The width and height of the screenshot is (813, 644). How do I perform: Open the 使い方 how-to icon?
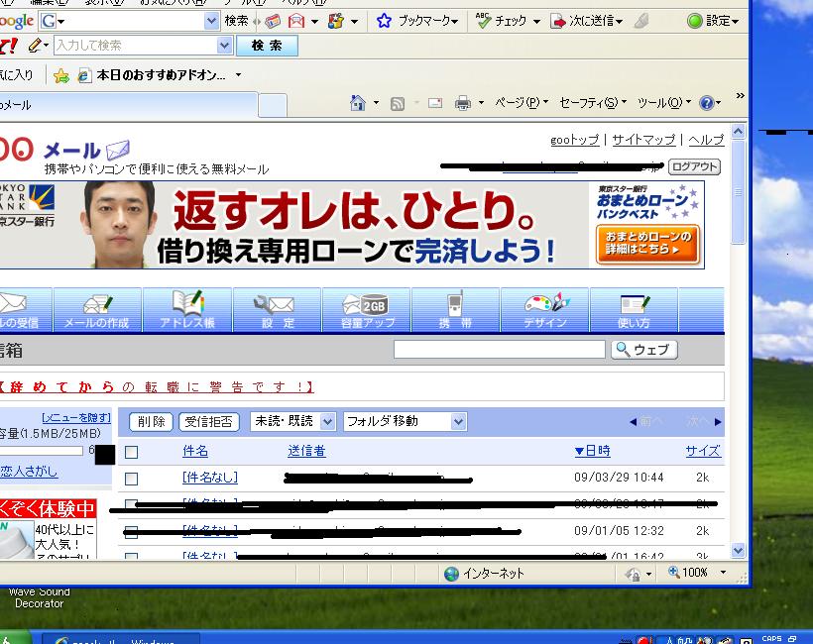point(634,310)
